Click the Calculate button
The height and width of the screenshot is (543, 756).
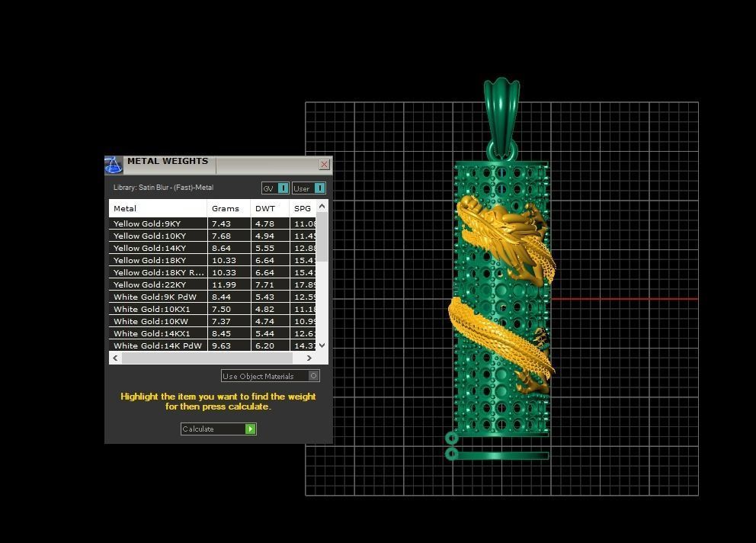point(219,429)
